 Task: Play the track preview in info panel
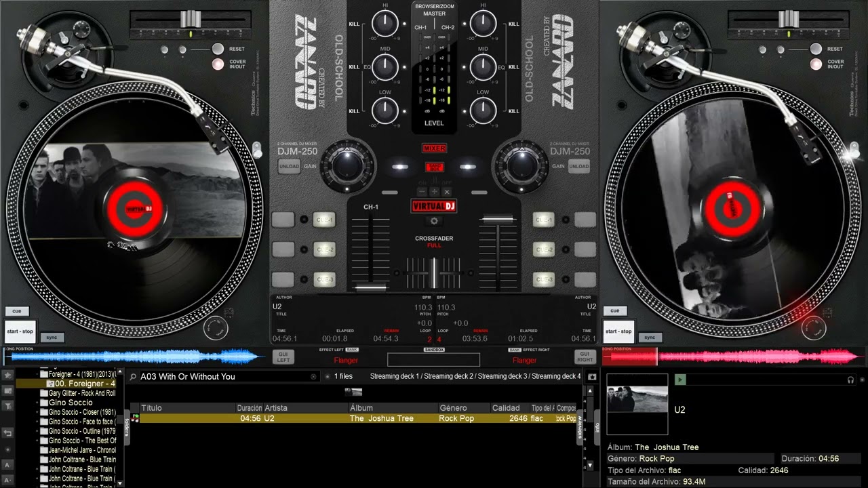[x=680, y=380]
